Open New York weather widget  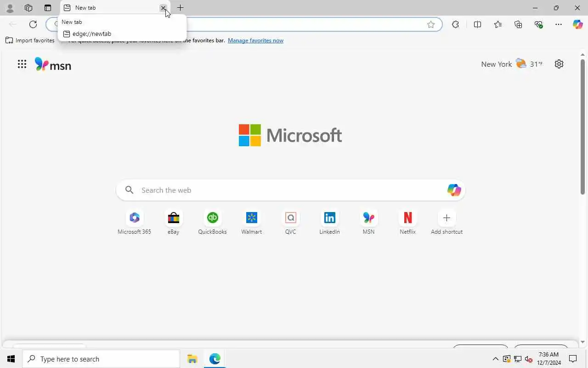[512, 64]
